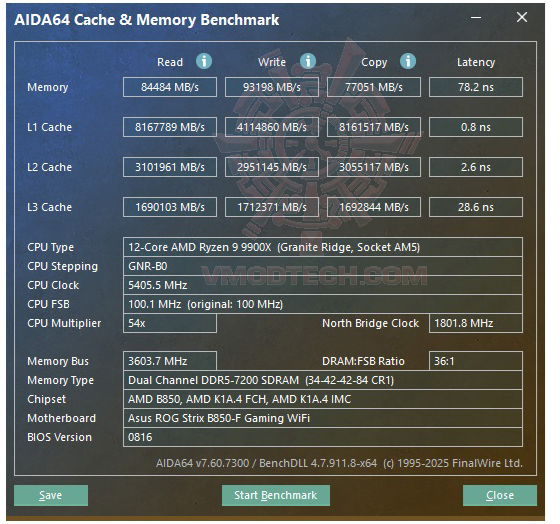This screenshot has height=524, width=560.
Task: Click the L3 Cache write 1712371 MB/s cell
Action: (x=272, y=207)
